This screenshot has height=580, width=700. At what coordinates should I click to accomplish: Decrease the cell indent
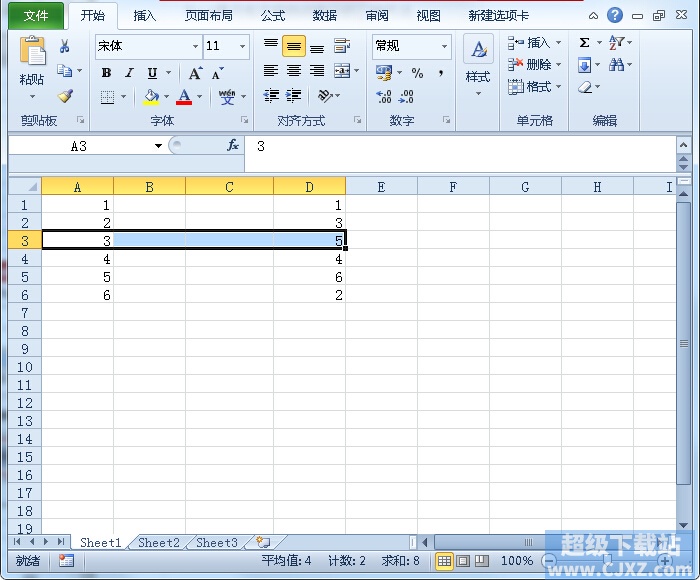point(271,96)
